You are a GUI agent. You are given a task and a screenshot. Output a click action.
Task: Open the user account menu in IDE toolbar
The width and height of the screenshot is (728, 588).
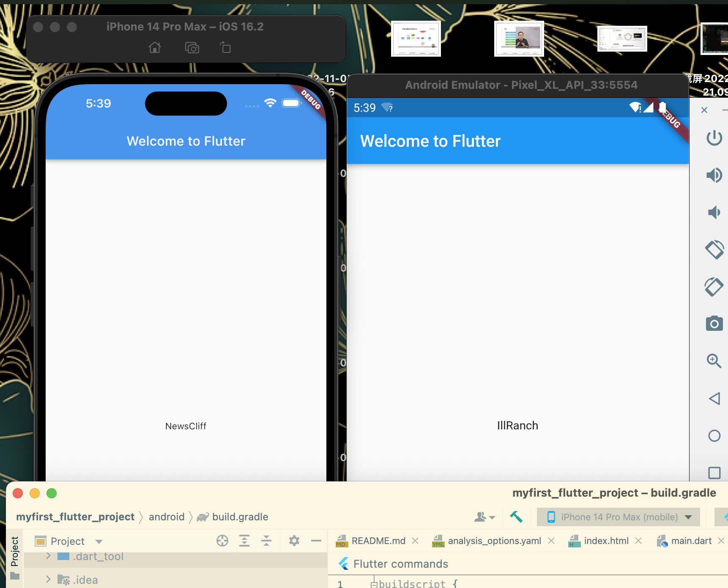point(484,517)
